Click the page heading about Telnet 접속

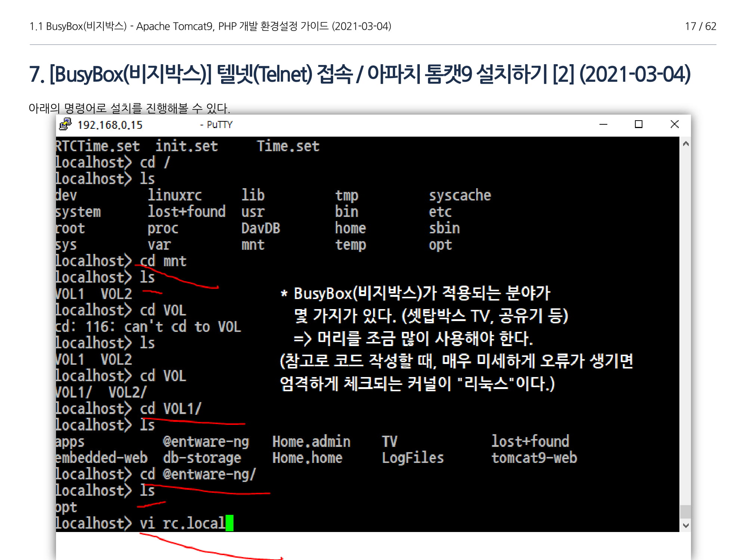tap(360, 74)
